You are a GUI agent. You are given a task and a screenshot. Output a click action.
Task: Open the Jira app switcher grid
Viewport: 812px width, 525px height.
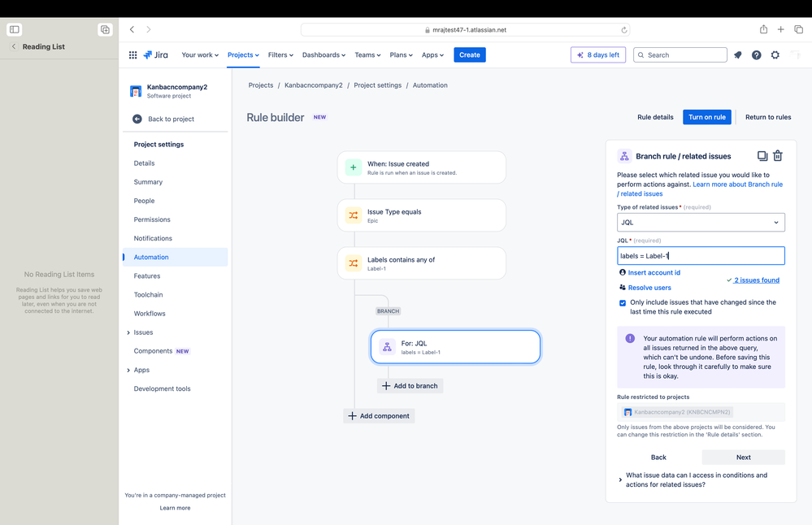pos(132,55)
